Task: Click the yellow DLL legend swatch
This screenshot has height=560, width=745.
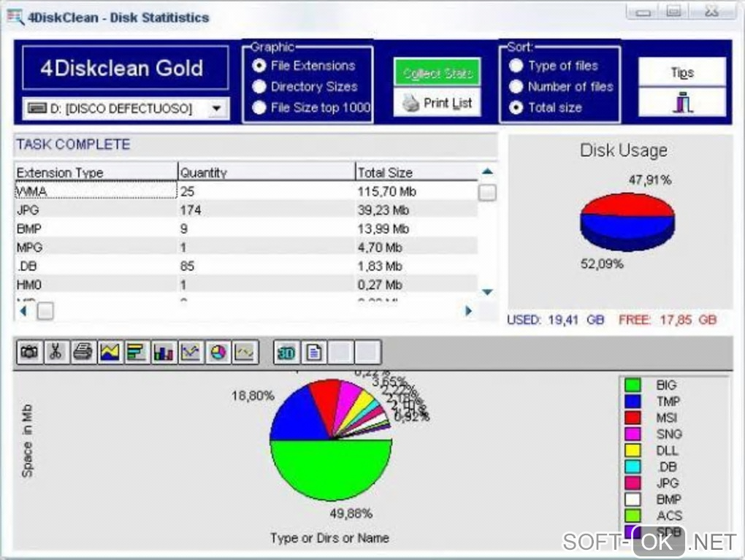Action: coord(633,450)
